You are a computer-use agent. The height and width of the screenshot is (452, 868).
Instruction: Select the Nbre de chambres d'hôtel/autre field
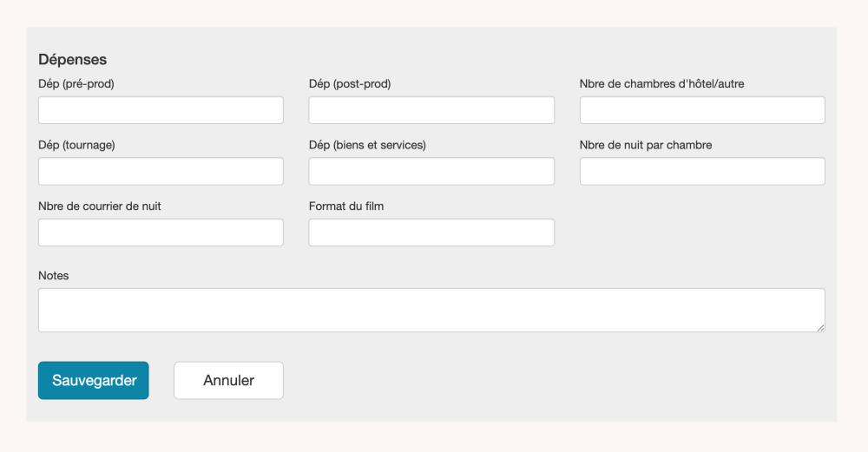pyautogui.click(x=702, y=110)
